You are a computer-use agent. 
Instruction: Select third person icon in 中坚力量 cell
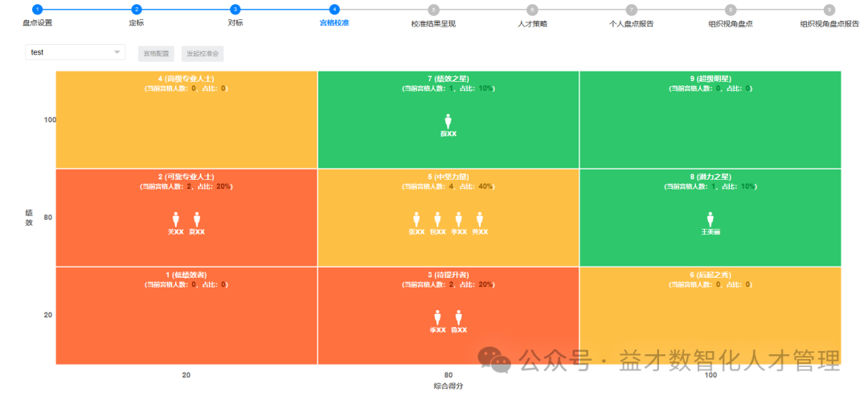coord(458,219)
